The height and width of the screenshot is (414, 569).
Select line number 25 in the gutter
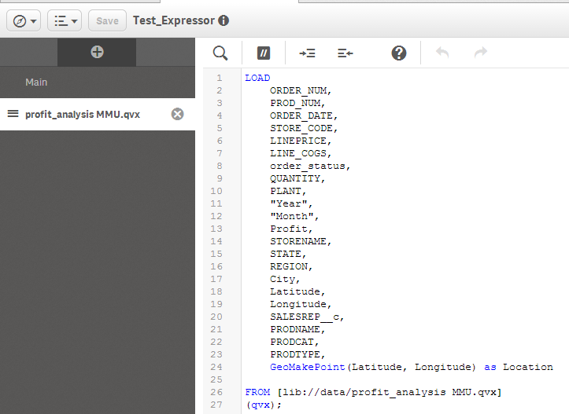(x=216, y=380)
